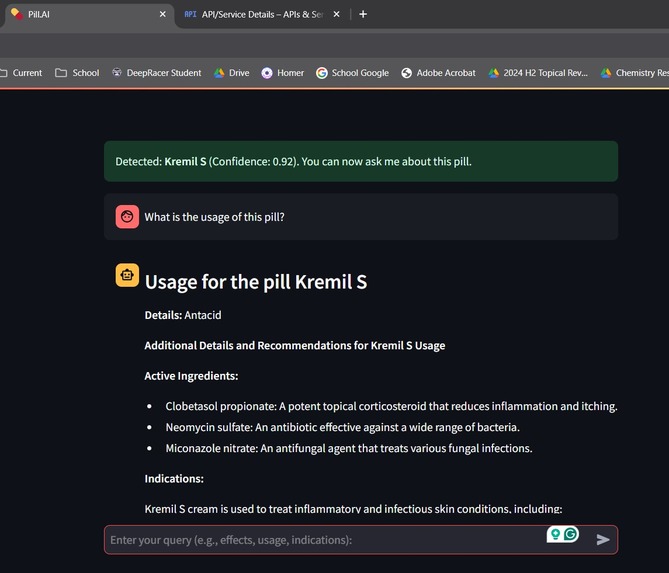Image resolution: width=669 pixels, height=573 pixels.
Task: Open the 2024 H2 Topical Rev bookmark
Action: click(538, 73)
